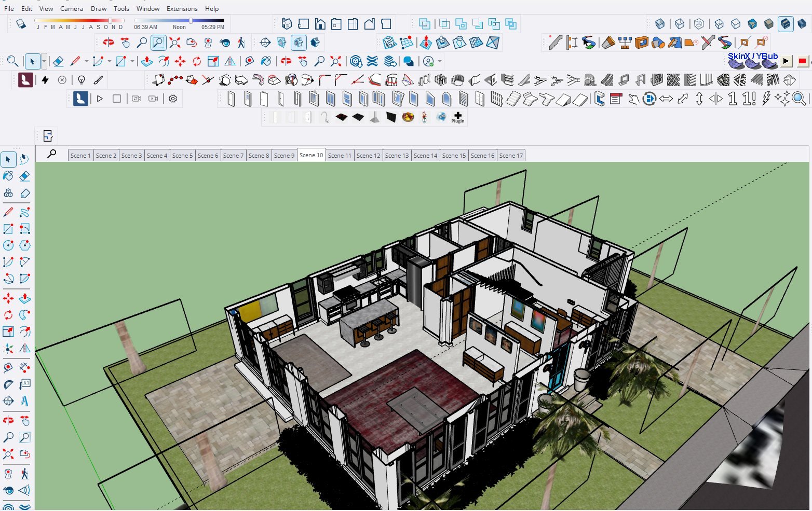The width and height of the screenshot is (812, 511).
Task: Click the SkinX red stop button
Action: [802, 61]
